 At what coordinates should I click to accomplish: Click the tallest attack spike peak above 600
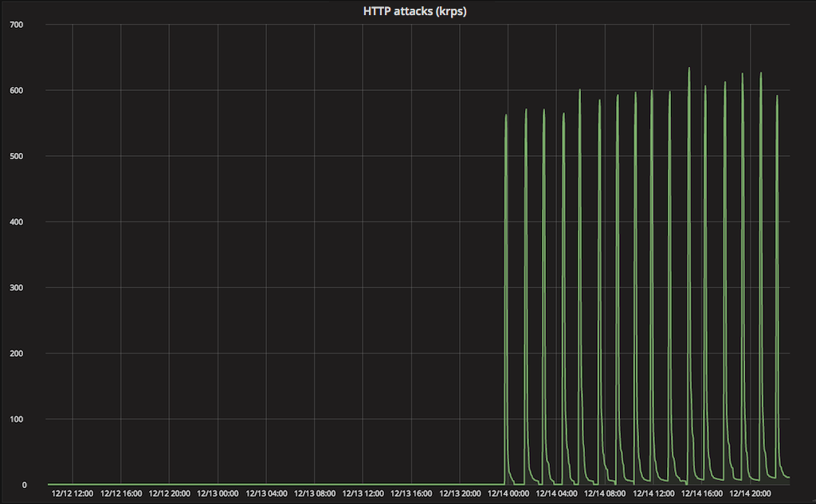point(689,68)
